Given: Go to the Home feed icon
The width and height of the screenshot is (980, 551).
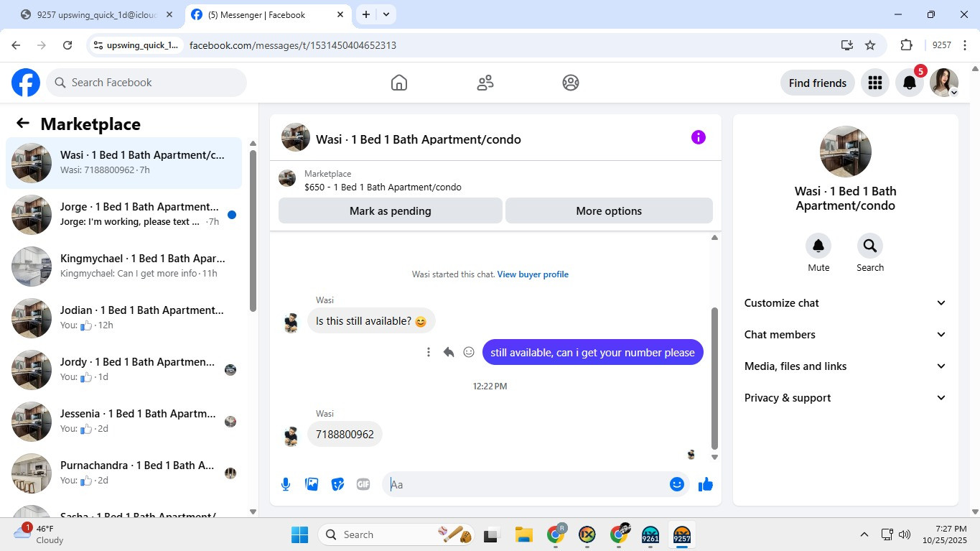Looking at the screenshot, I should coord(399,83).
